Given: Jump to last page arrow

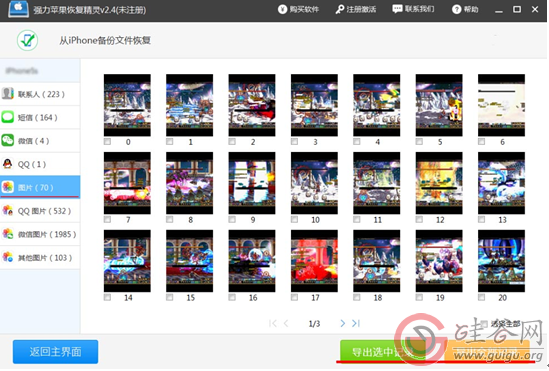Looking at the screenshot, I should click(x=356, y=323).
